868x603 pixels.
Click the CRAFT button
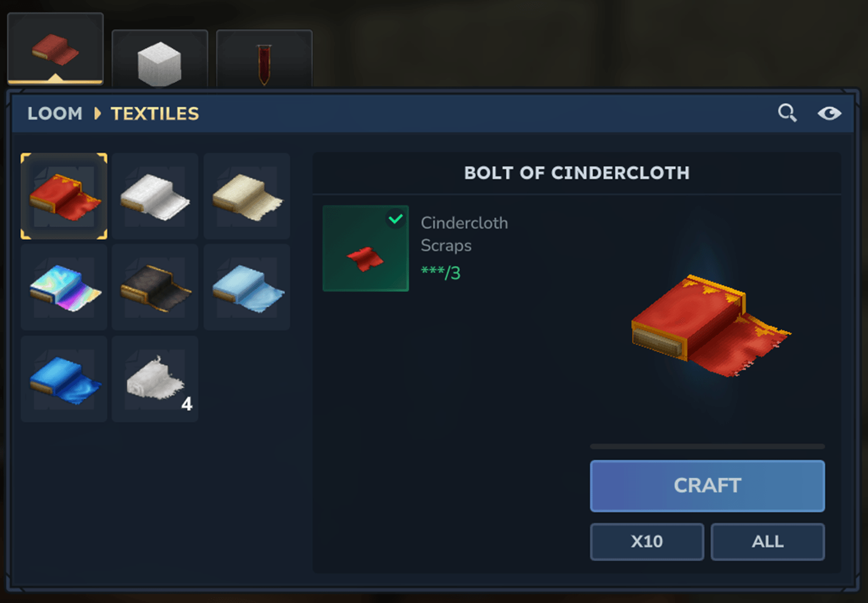707,485
